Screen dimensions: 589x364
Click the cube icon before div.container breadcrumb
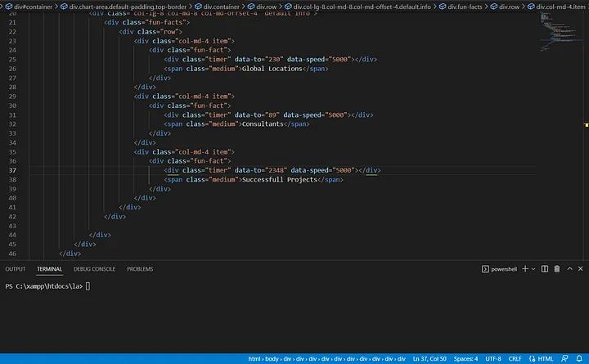(x=198, y=7)
